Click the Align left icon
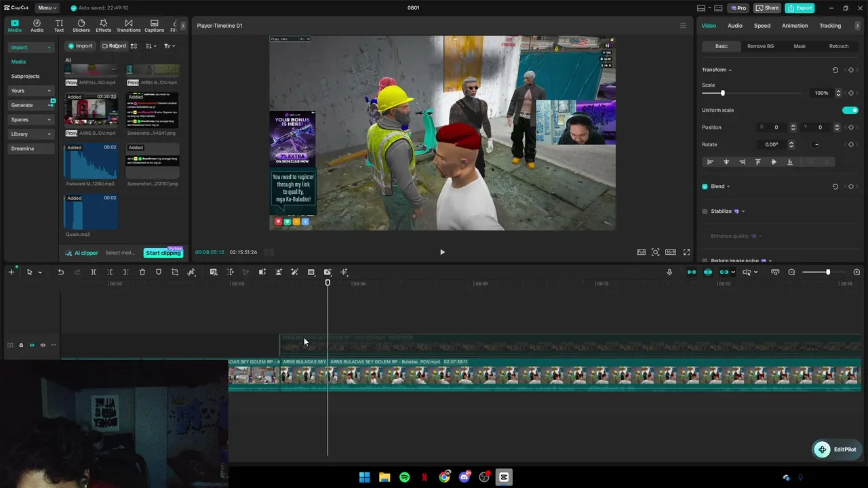The width and height of the screenshot is (868, 488). click(710, 162)
